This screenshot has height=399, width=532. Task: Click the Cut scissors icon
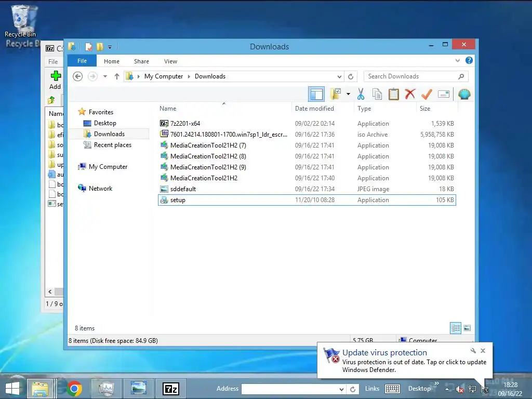click(361, 94)
